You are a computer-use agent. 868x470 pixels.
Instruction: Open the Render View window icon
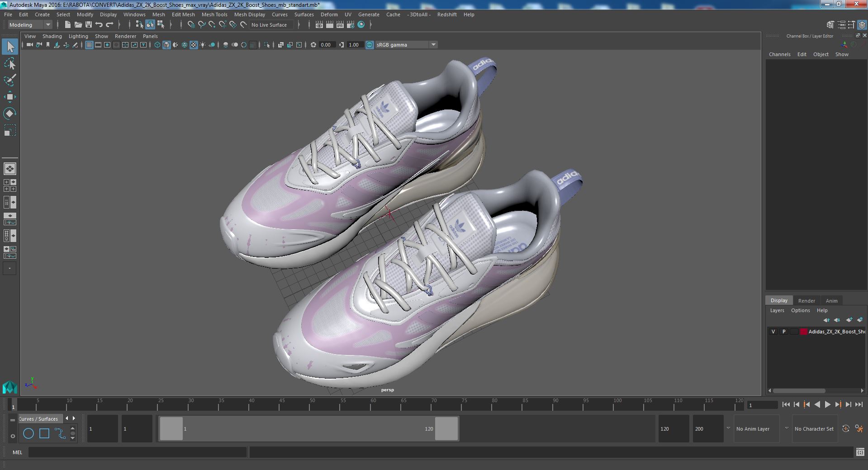pyautogui.click(x=319, y=25)
